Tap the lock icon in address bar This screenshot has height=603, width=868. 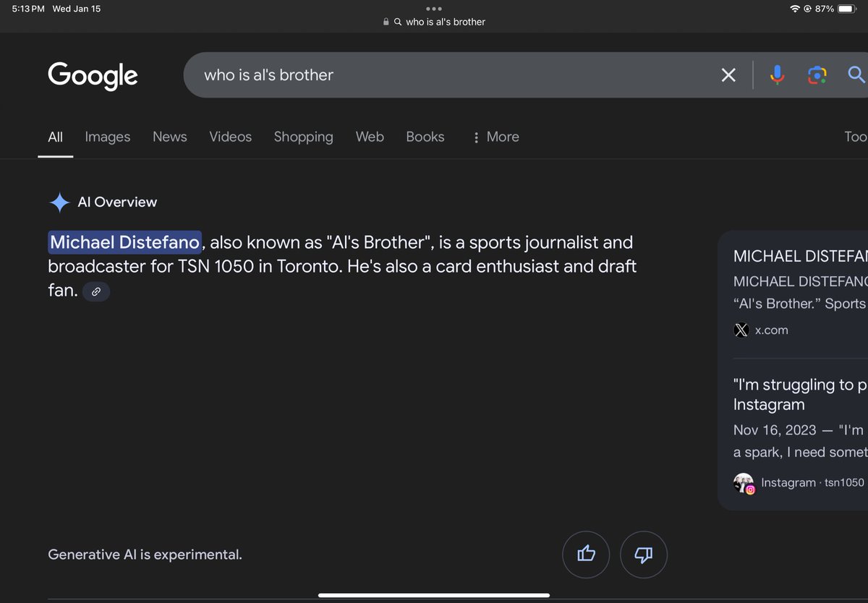[x=386, y=22]
